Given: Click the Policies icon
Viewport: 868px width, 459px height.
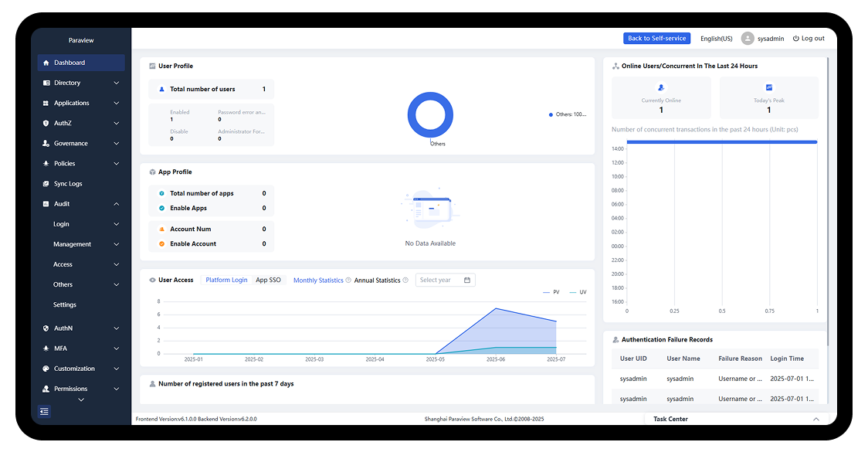Looking at the screenshot, I should click(46, 163).
